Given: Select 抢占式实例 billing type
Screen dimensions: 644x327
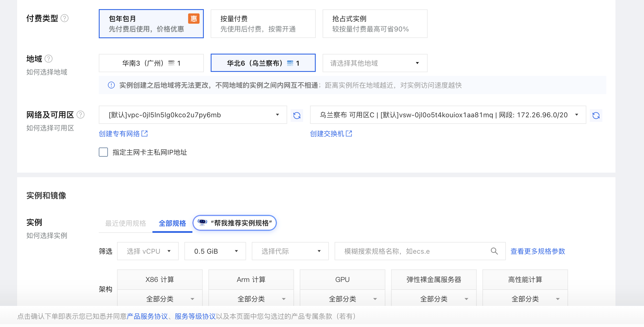Looking at the screenshot, I should (375, 24).
